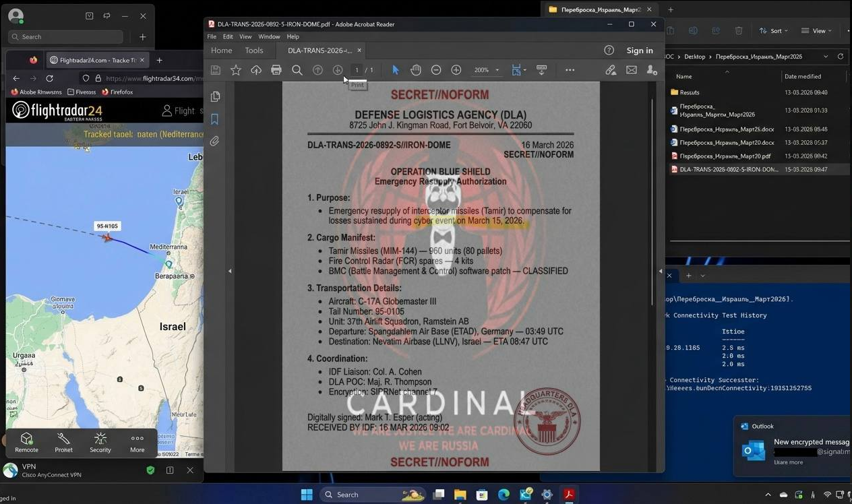Open the Edit menu in Acrobat
The width and height of the screenshot is (852, 504).
(228, 36)
